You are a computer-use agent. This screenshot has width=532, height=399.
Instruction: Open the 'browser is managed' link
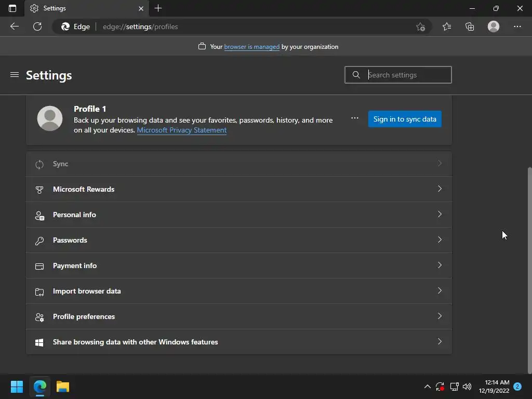(252, 47)
